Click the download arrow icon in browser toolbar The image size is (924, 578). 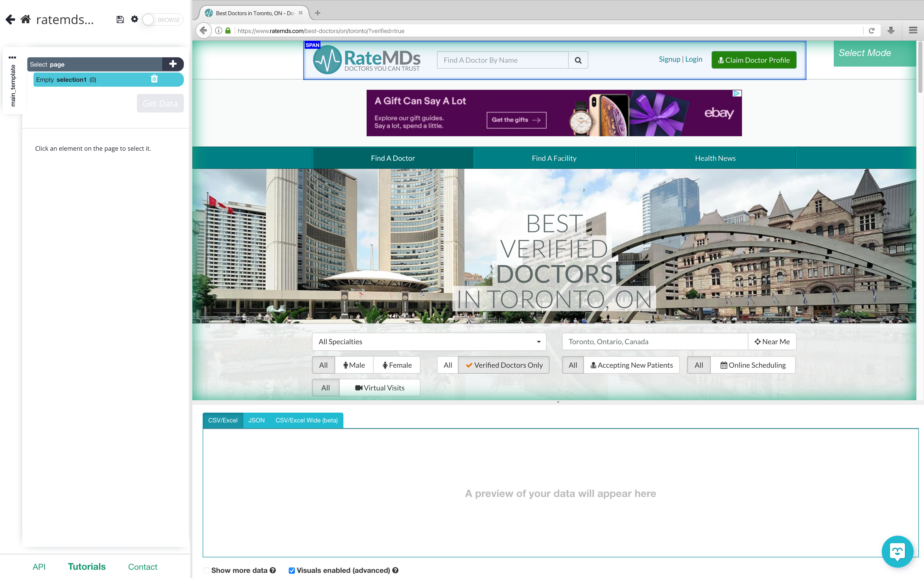click(x=891, y=31)
